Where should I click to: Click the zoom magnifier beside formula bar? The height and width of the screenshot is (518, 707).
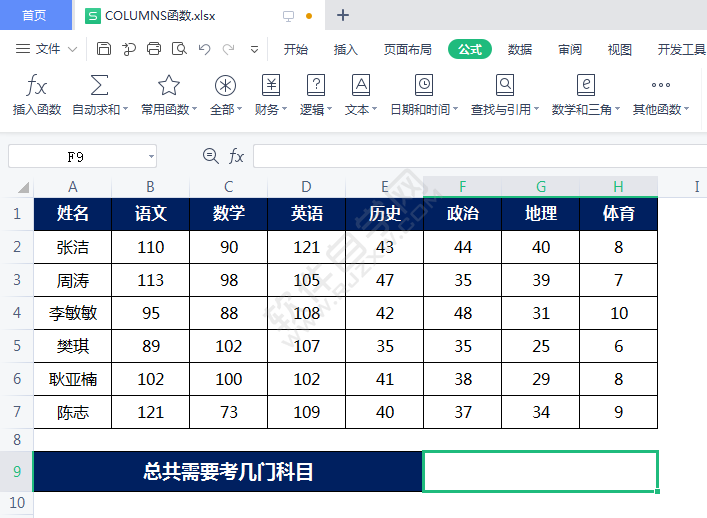click(x=211, y=156)
